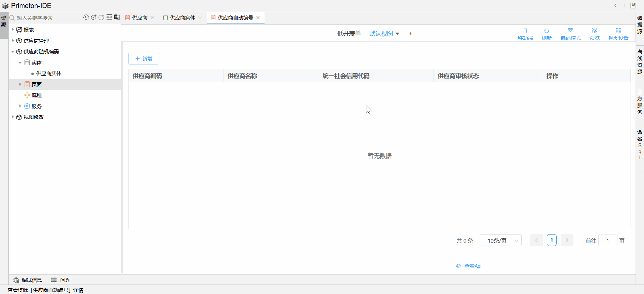Click the save icon in title bar
This screenshot has height=294, width=644.
pyautogui.click(x=633, y=5)
